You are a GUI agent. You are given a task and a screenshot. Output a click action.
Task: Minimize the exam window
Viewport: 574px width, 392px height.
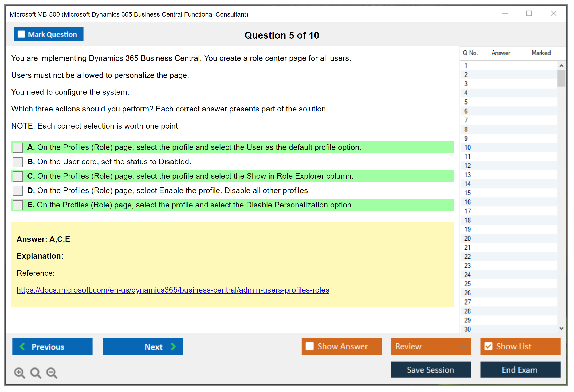(x=505, y=14)
